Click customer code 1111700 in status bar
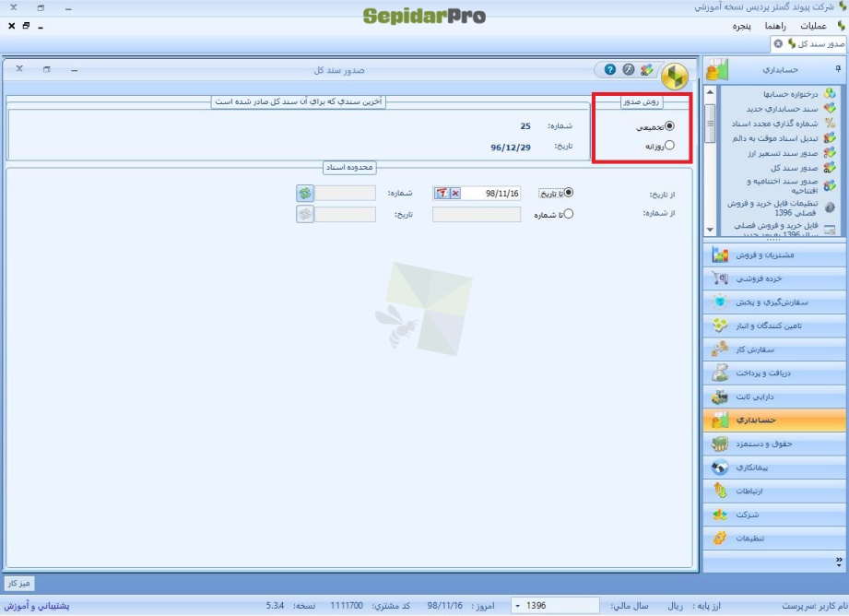This screenshot has height=616, width=849. pos(347,606)
